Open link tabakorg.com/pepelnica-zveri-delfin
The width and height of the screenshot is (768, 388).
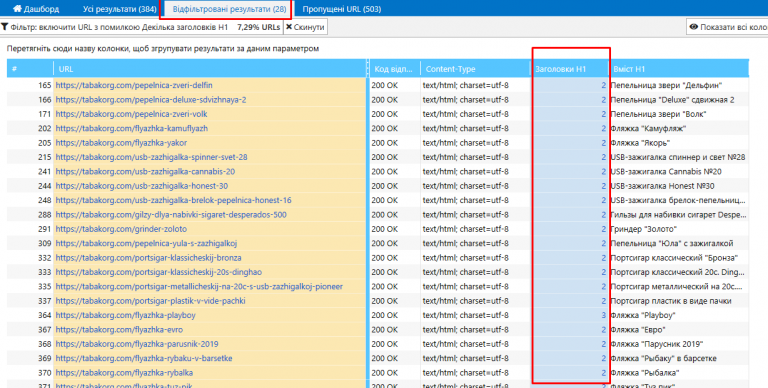pos(134,85)
